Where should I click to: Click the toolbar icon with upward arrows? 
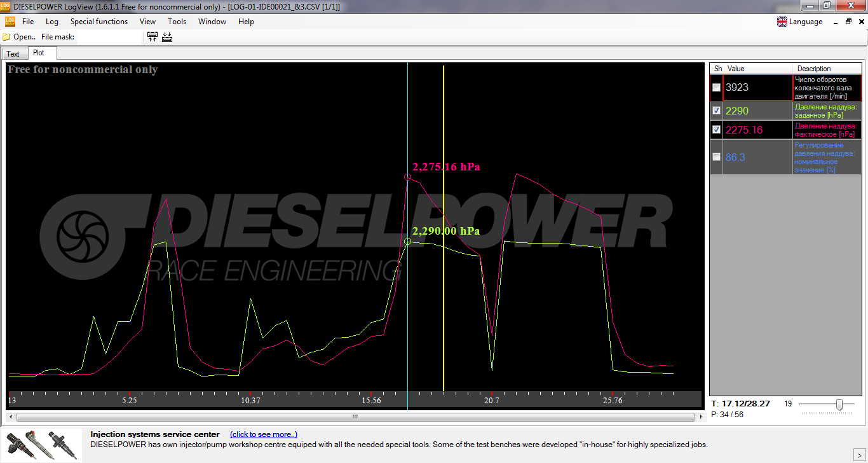point(153,37)
